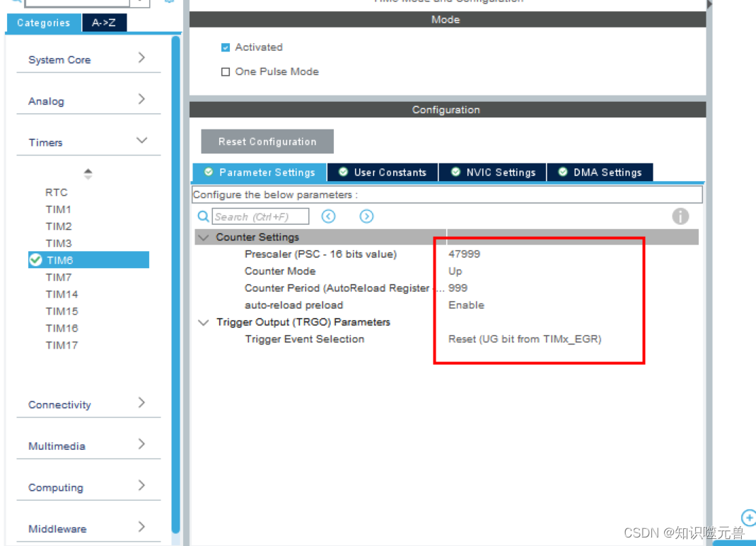Edit the Prescaler value 47999

click(x=465, y=254)
